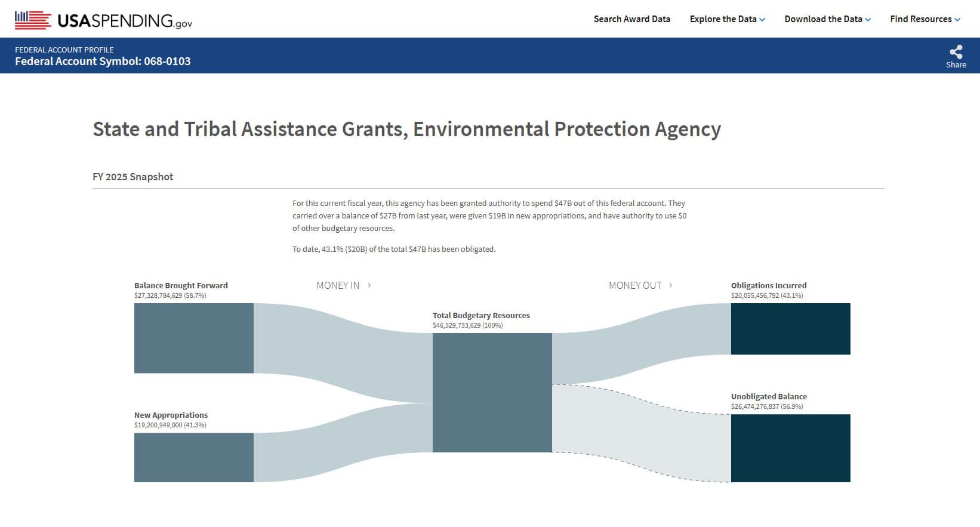Click the USAspending.gov flag logo
The image size is (980, 527).
(x=33, y=20)
